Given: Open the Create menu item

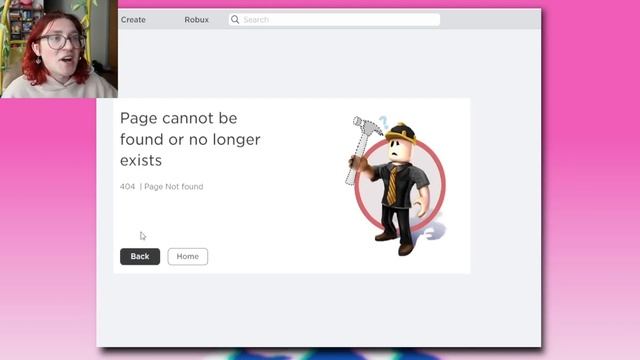Looking at the screenshot, I should coord(133,20).
